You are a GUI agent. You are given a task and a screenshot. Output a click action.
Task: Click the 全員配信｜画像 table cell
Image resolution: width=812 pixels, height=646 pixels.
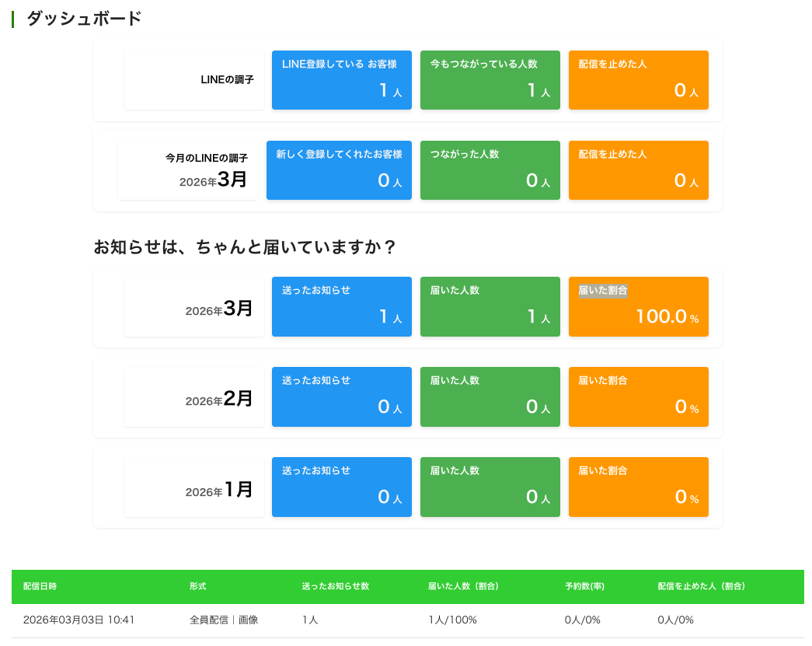pyautogui.click(x=224, y=620)
